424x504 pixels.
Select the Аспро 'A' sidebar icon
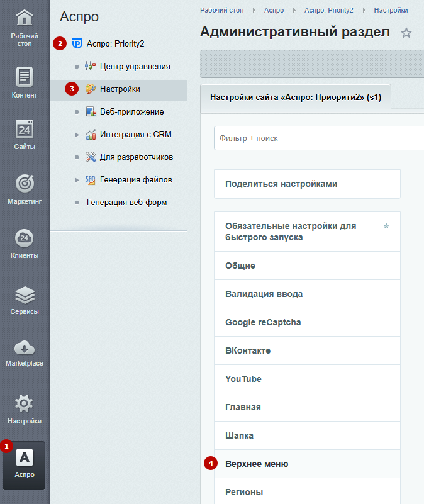tap(25, 457)
